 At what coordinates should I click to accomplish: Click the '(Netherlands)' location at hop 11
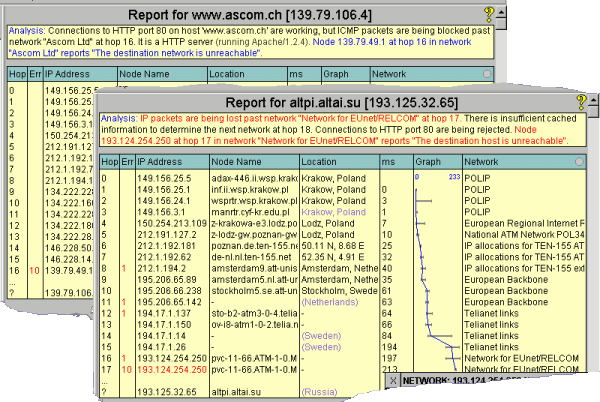(x=330, y=302)
